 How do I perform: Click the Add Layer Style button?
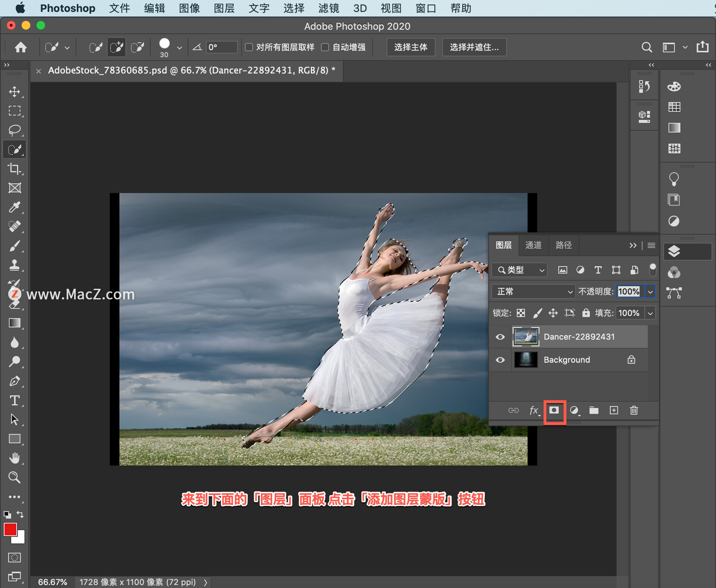point(533,410)
